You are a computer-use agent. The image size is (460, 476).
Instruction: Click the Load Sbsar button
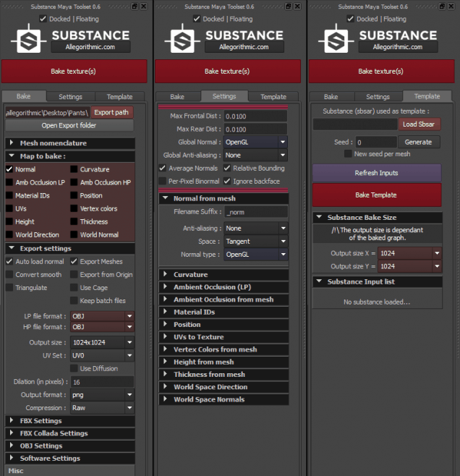[x=419, y=124]
